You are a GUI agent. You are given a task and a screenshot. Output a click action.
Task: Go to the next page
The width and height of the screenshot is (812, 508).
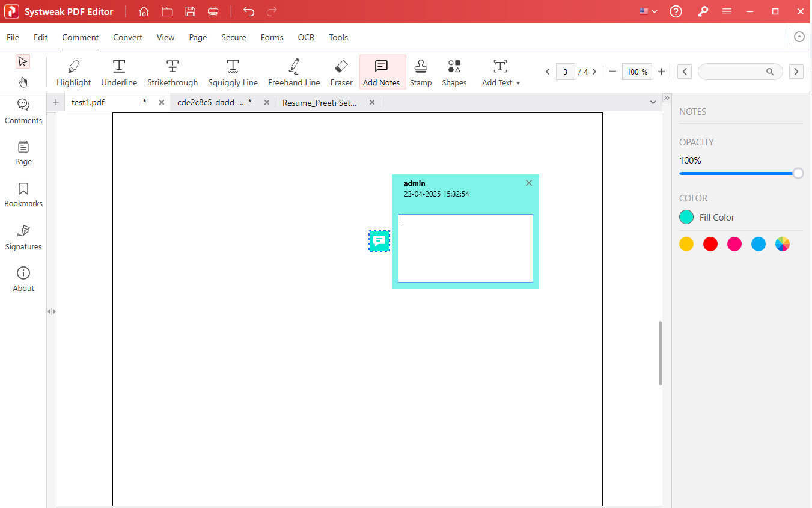[594, 72]
